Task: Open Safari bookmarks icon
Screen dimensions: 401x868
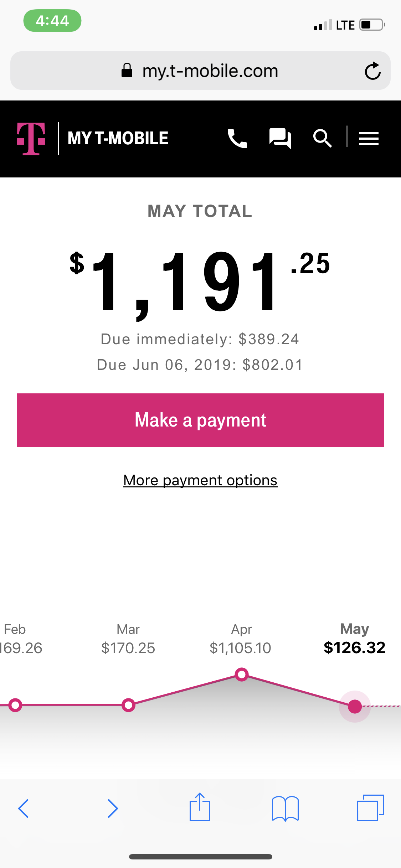Action: click(285, 808)
